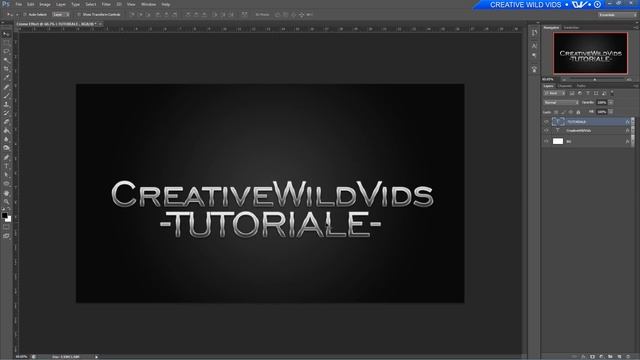Hide the CreativeWildVids text layer
Image resolution: width=640 pixels, height=360 pixels.
coord(546,131)
